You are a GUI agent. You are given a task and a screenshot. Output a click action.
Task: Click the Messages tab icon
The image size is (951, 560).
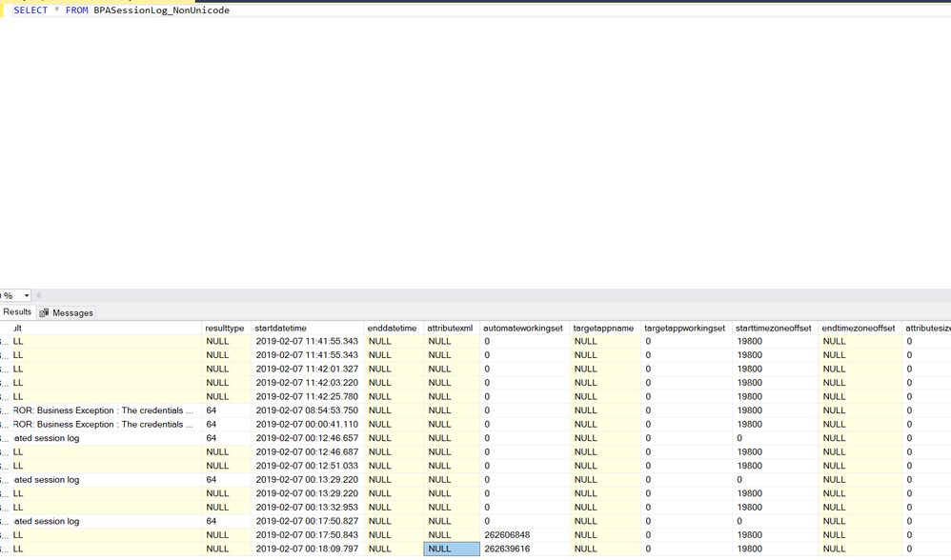44,312
